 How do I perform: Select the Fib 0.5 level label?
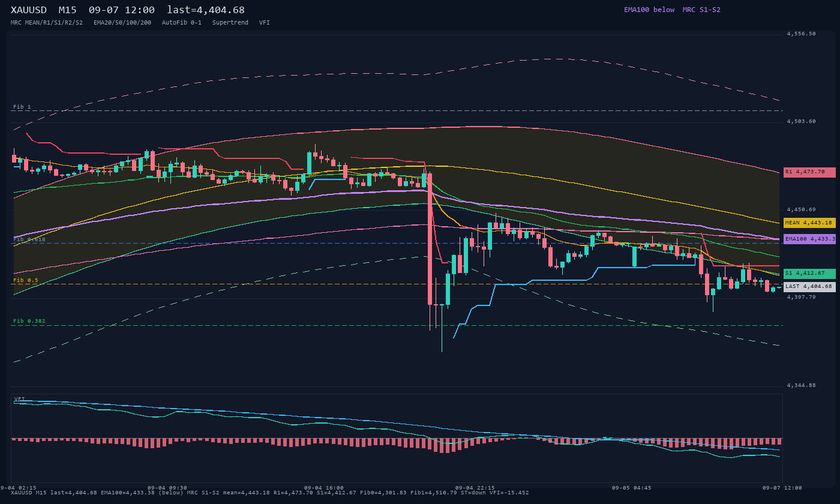pos(26,280)
